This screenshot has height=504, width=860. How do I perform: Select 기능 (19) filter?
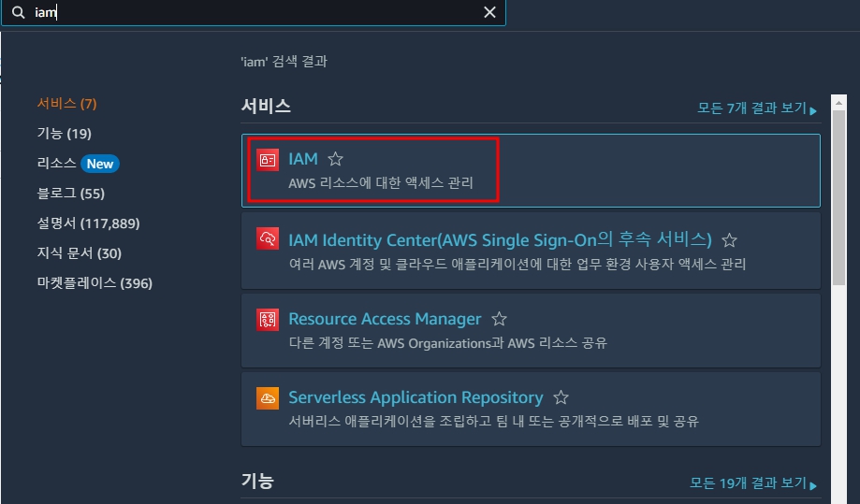tap(65, 134)
